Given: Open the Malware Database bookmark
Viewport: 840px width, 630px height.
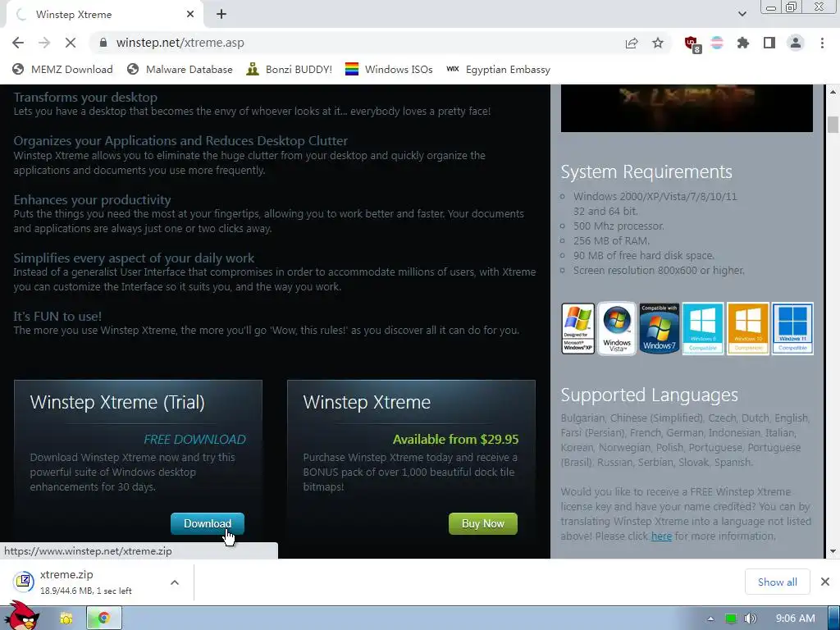Looking at the screenshot, I should (x=180, y=70).
